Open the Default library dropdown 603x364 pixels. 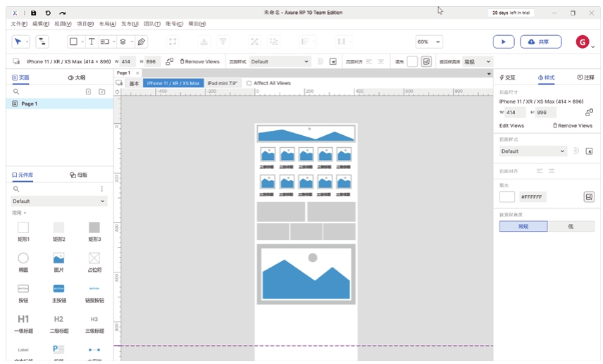point(59,201)
